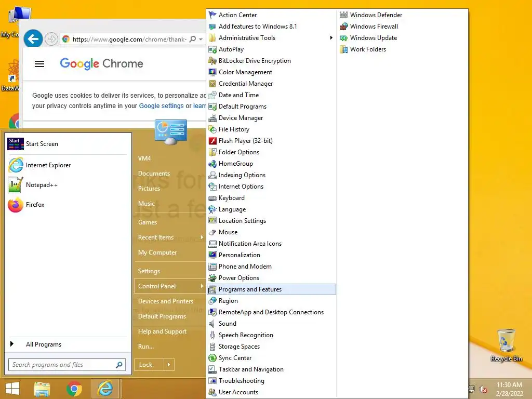The image size is (532, 399).
Task: Open Color Management icon
Action: coord(212,72)
